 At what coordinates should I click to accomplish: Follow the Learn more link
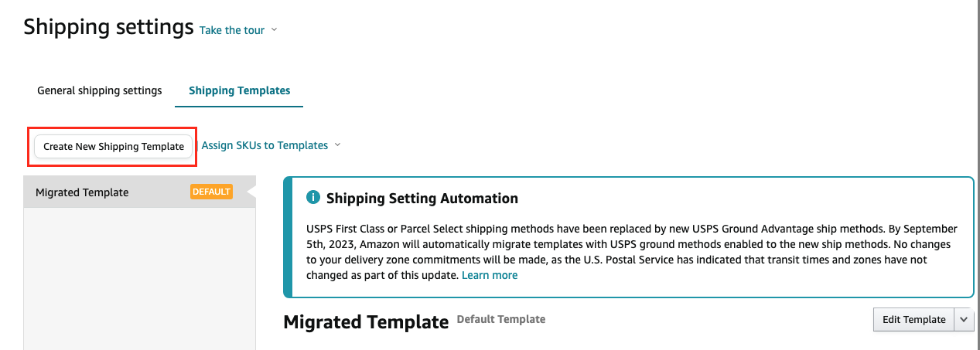point(490,275)
